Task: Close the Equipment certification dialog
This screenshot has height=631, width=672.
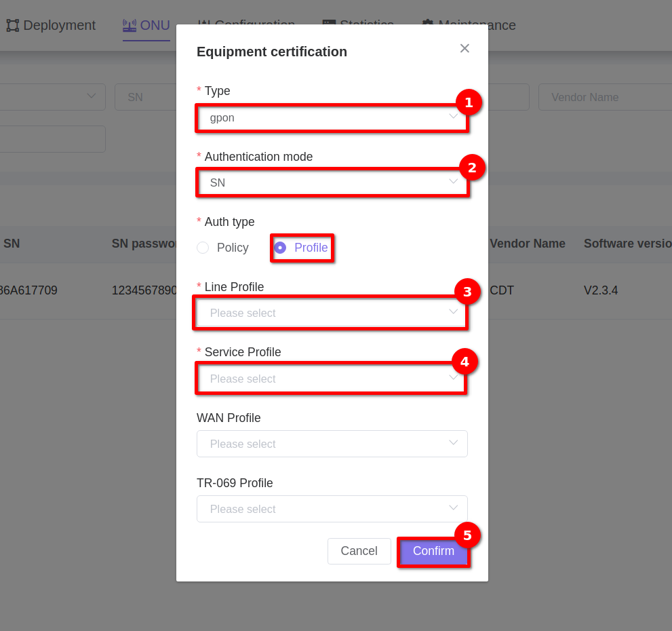Action: coord(465,48)
